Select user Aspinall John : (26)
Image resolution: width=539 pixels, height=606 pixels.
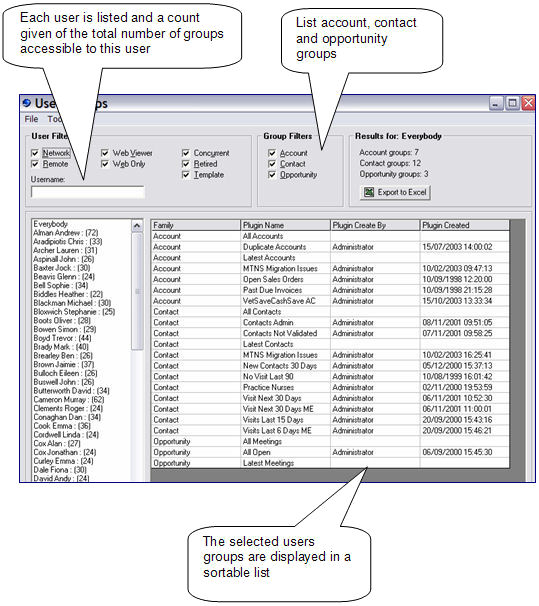coord(64,259)
